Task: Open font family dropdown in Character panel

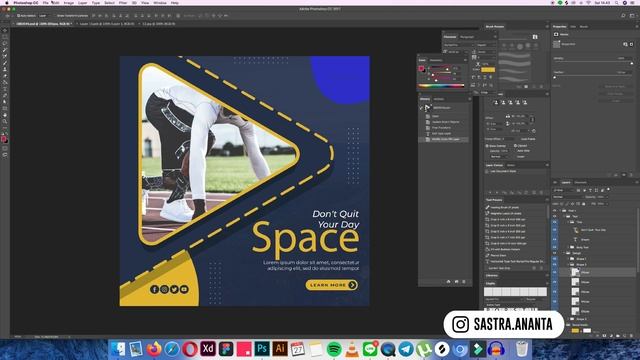Action: (460, 45)
